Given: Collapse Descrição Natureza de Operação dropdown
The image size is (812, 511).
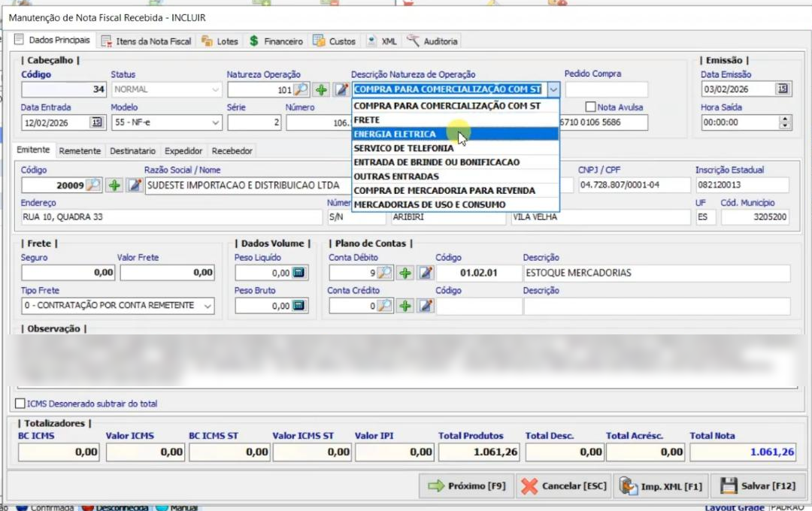Looking at the screenshot, I should click(553, 89).
